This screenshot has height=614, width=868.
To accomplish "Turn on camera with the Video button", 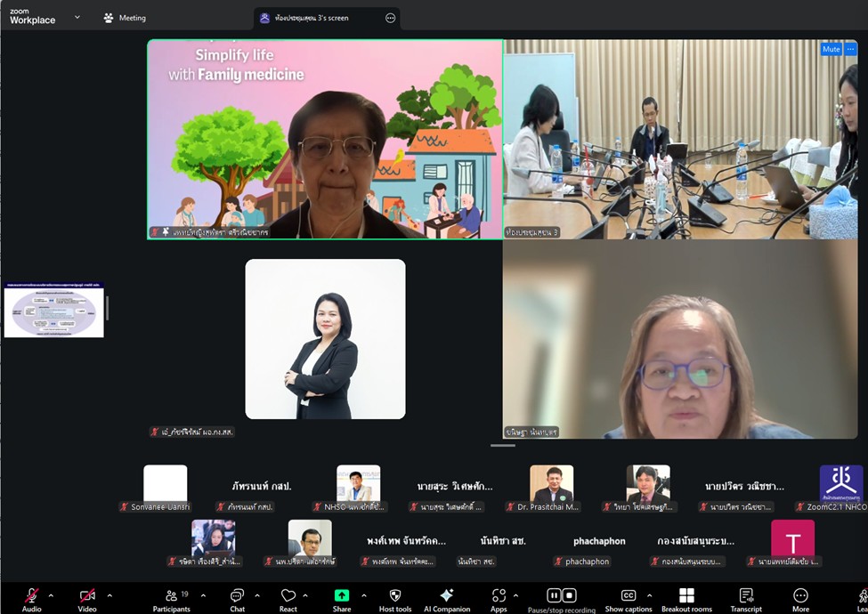I will click(x=87, y=596).
